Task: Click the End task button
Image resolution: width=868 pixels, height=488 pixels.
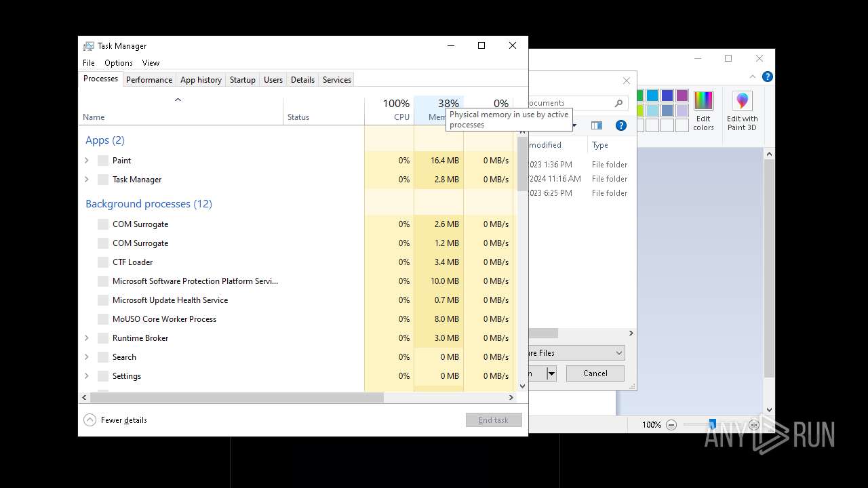Action: [494, 420]
